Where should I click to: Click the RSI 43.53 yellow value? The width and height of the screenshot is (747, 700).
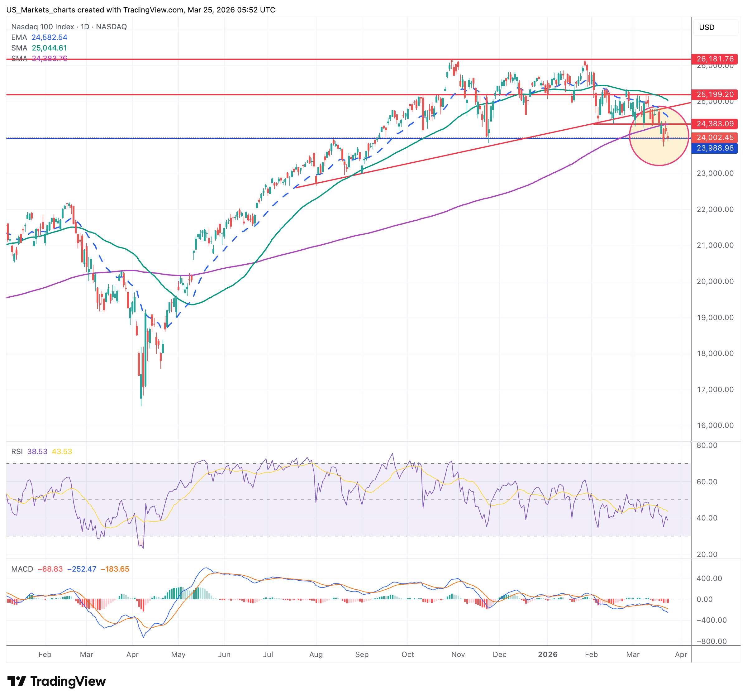tap(62, 452)
